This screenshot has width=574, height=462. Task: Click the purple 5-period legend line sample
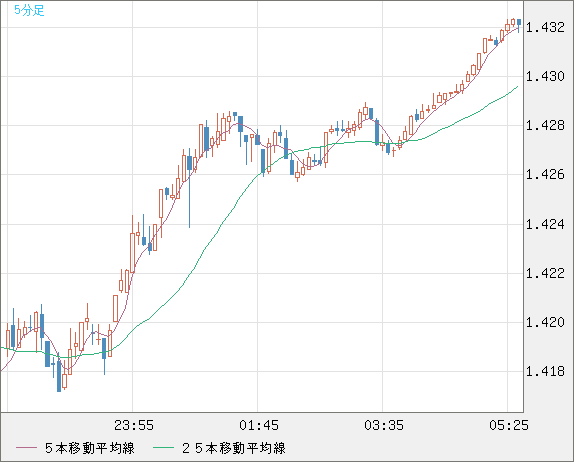coord(26,448)
